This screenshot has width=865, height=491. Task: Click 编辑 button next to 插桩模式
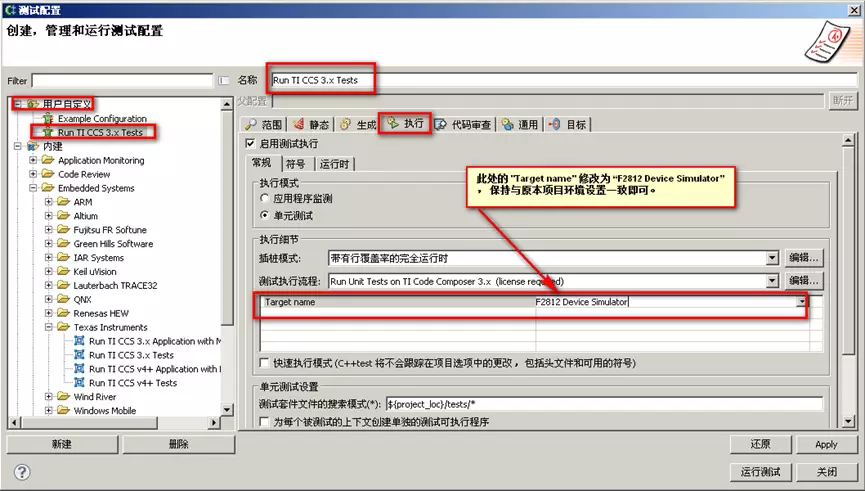point(804,258)
